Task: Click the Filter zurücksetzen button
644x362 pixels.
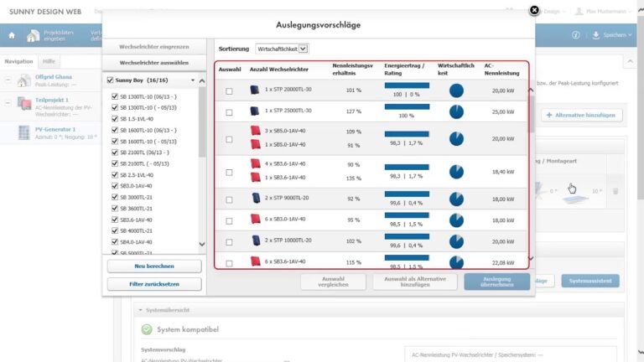Action: point(154,284)
